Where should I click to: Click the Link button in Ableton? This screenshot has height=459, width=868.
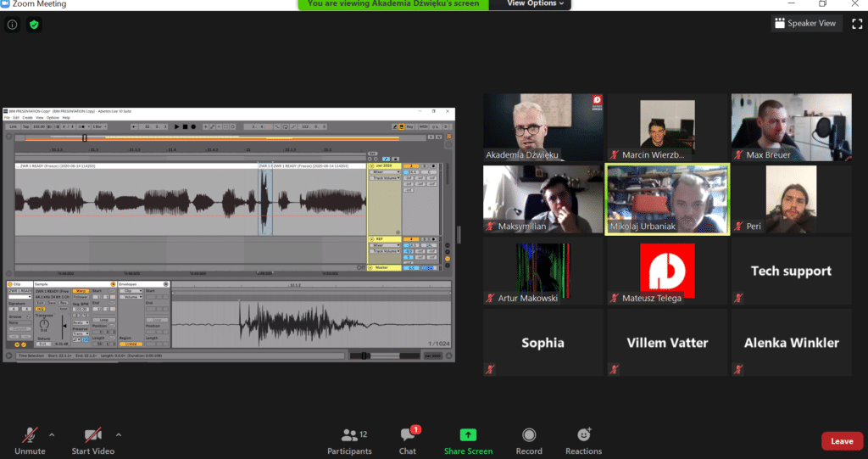tap(13, 127)
